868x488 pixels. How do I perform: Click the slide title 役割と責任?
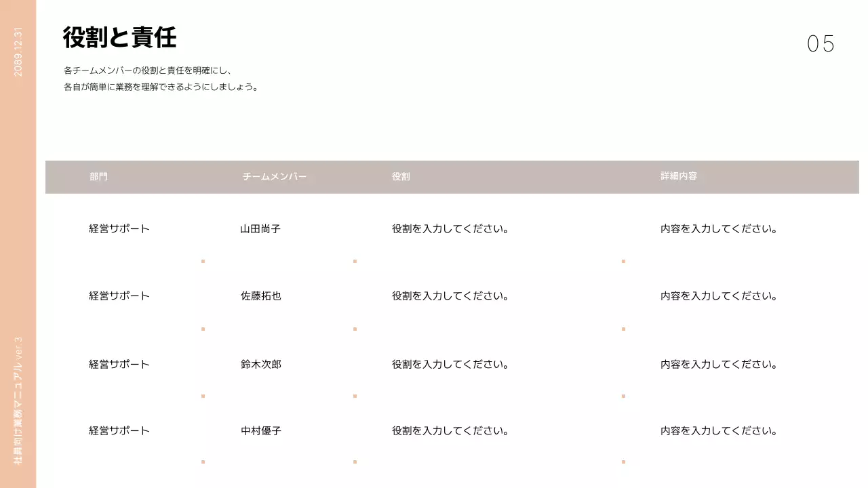(119, 37)
